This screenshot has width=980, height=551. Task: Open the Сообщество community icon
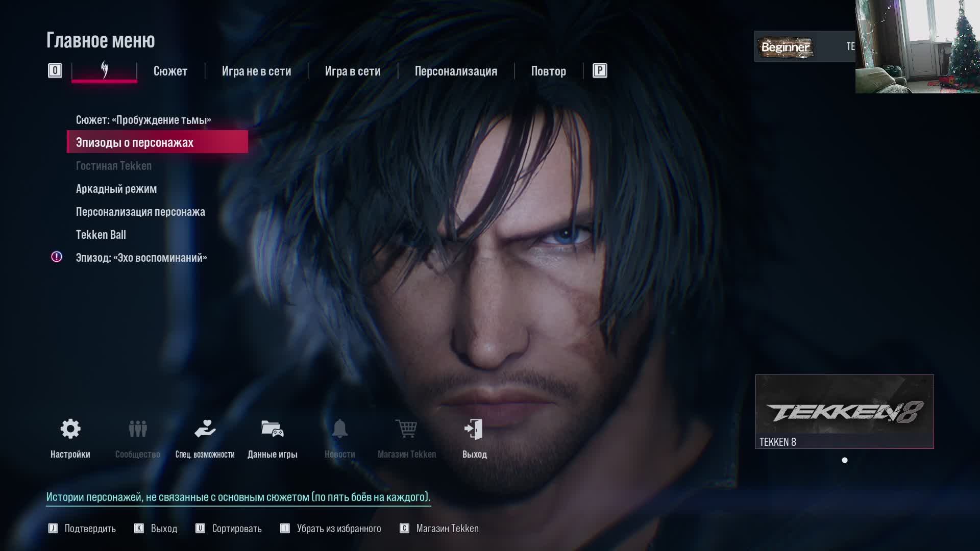pyautogui.click(x=138, y=429)
